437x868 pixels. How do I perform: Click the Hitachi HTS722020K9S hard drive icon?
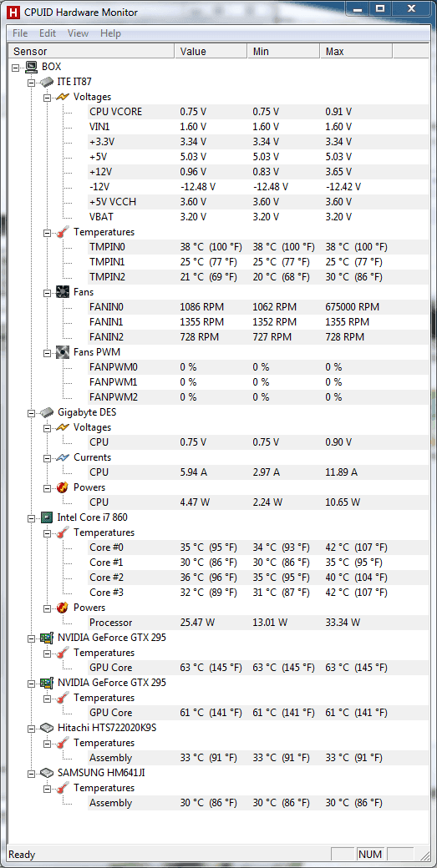tap(47, 728)
